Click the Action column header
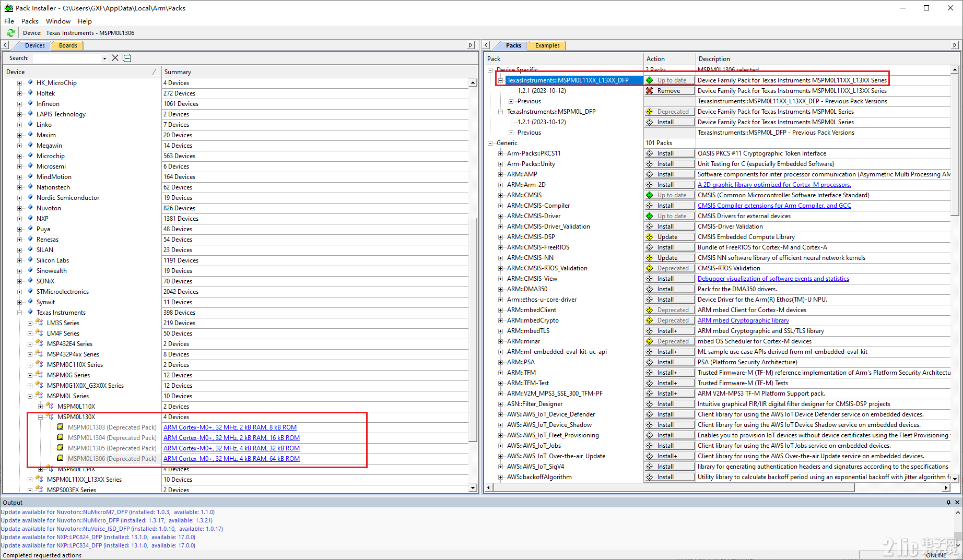Image resolution: width=963 pixels, height=560 pixels. [670, 59]
